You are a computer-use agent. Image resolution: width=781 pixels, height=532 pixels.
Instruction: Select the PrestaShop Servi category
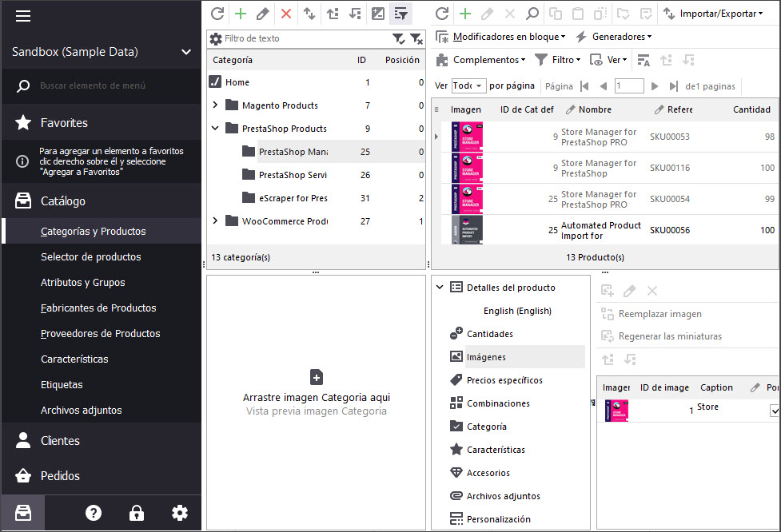pyautogui.click(x=293, y=175)
